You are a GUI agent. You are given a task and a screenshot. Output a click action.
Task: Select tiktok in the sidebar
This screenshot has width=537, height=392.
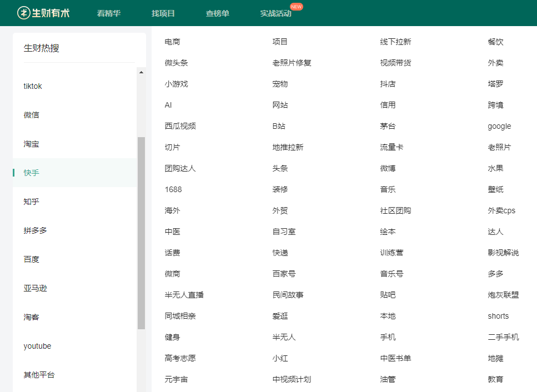pos(33,86)
